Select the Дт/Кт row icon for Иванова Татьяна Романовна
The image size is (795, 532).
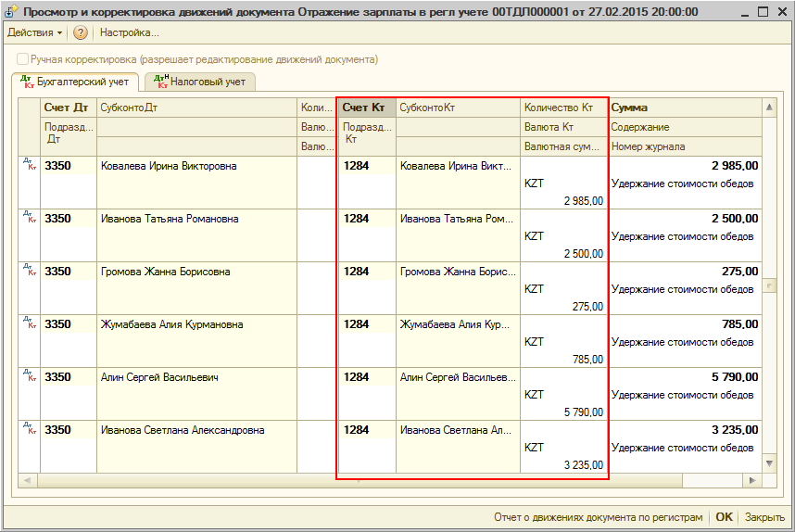point(29,218)
